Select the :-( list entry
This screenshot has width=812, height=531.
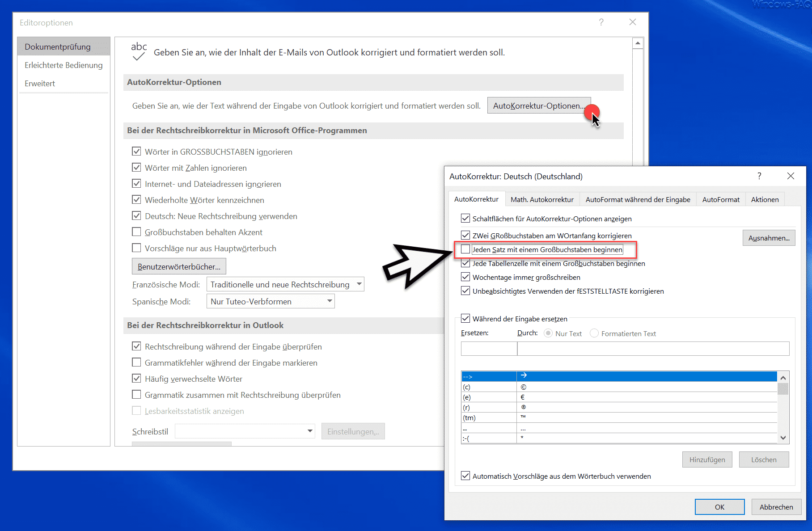click(x=619, y=438)
